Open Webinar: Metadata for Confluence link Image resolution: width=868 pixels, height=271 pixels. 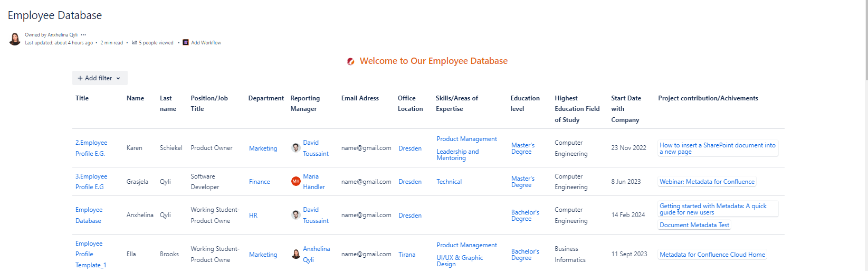click(x=707, y=182)
